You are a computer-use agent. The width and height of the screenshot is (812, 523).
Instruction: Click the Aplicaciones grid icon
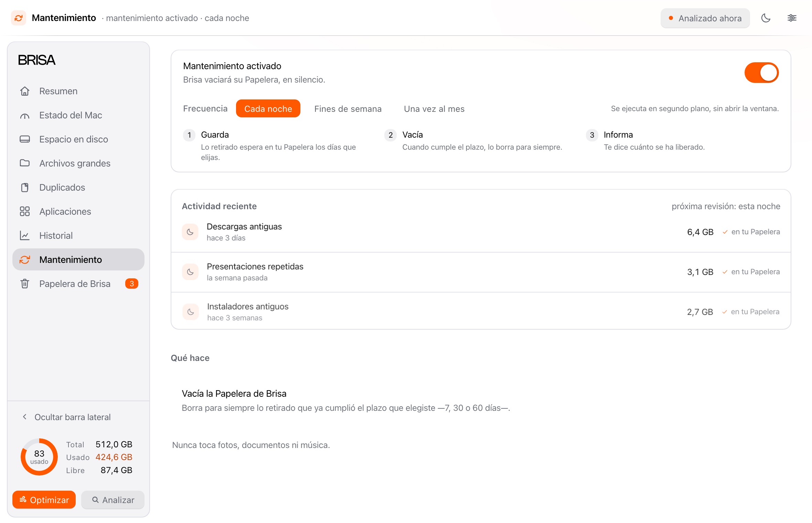[25, 212]
